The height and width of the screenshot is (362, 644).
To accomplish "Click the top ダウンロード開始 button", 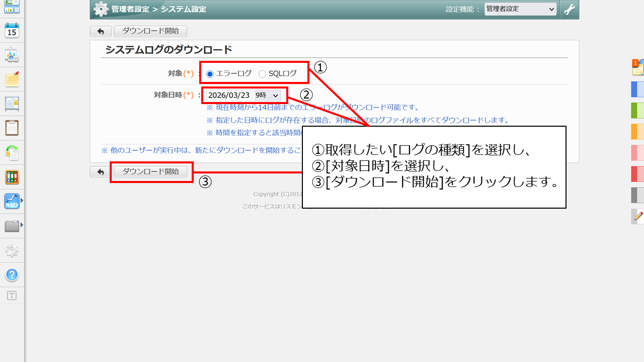I will tap(150, 31).
